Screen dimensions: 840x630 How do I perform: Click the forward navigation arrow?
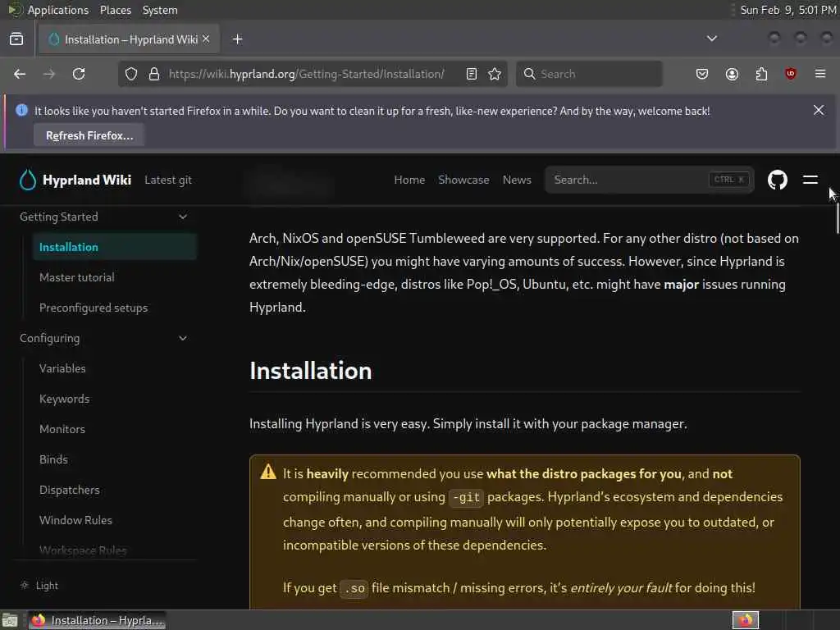pyautogui.click(x=48, y=74)
